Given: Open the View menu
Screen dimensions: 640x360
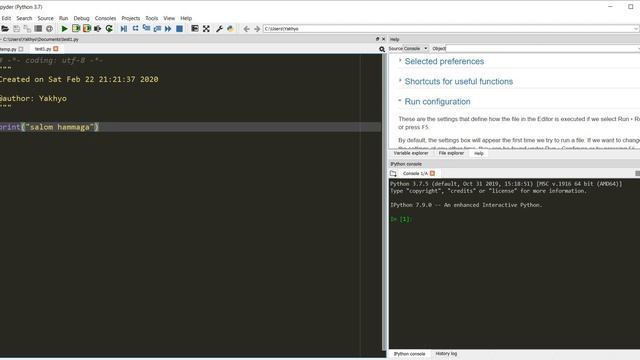Looking at the screenshot, I should [x=169, y=18].
